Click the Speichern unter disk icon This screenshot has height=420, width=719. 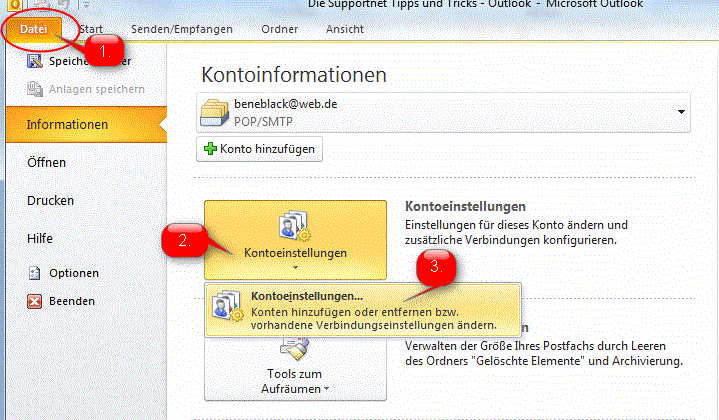tap(34, 61)
